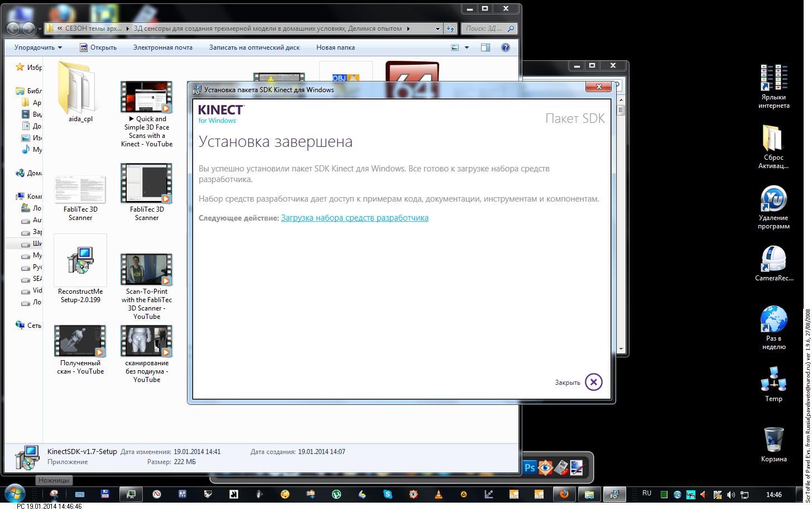The width and height of the screenshot is (812, 511).
Task: Open the Загрузка набора средств разработчика link
Action: click(x=355, y=218)
